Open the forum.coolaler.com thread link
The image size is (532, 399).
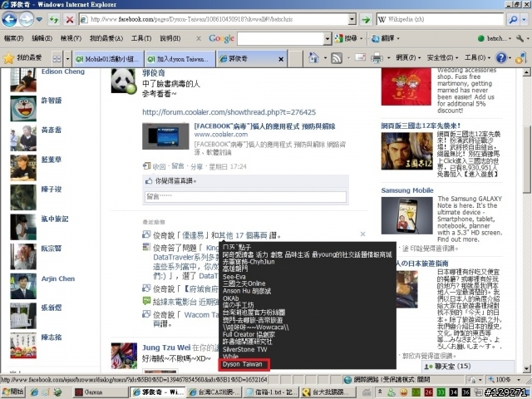(229, 112)
